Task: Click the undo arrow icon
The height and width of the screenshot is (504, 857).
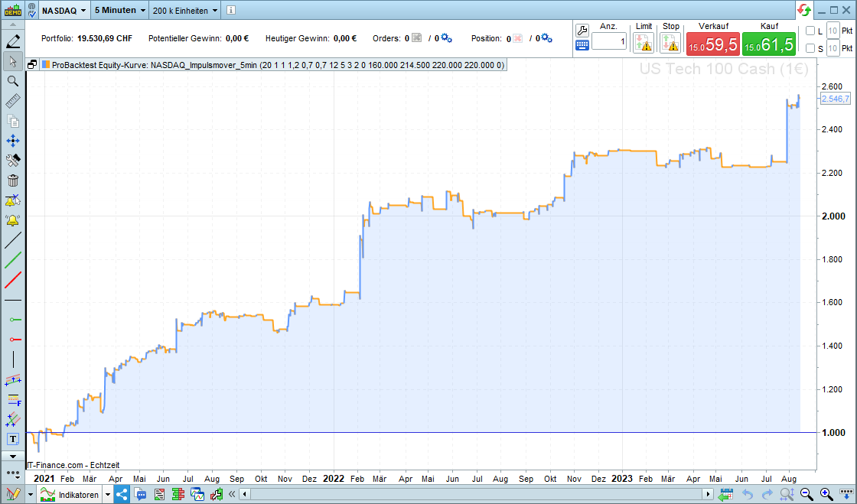Action: 747,495
